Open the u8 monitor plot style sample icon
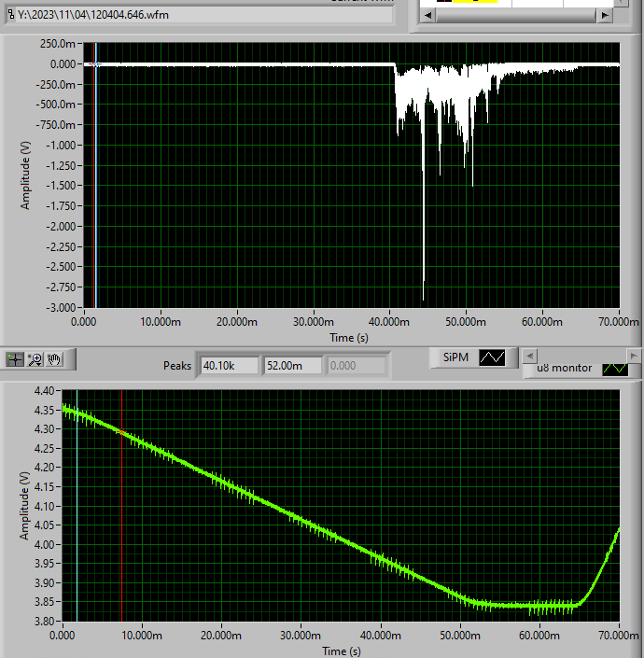Viewport: 644px width, 658px height. 615,369
